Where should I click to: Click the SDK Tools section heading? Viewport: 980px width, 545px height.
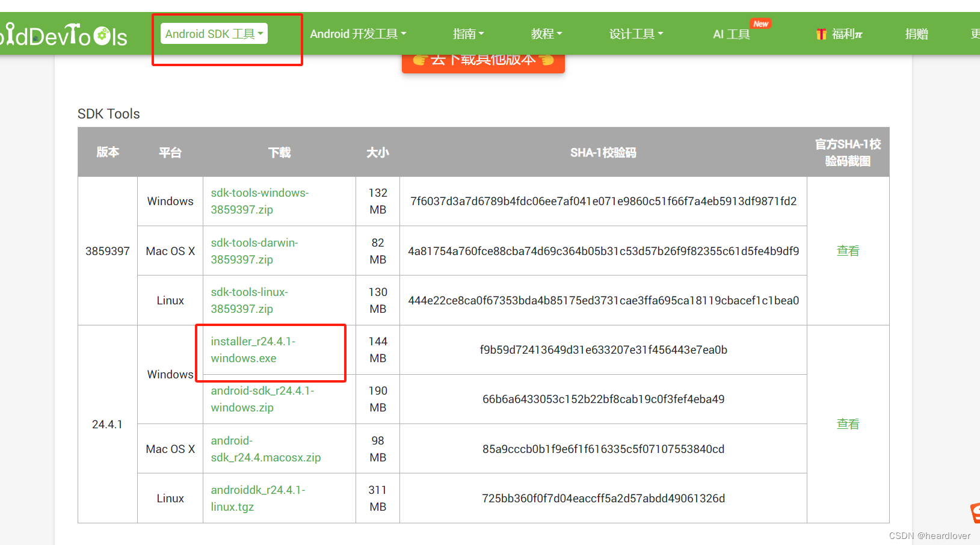109,114
